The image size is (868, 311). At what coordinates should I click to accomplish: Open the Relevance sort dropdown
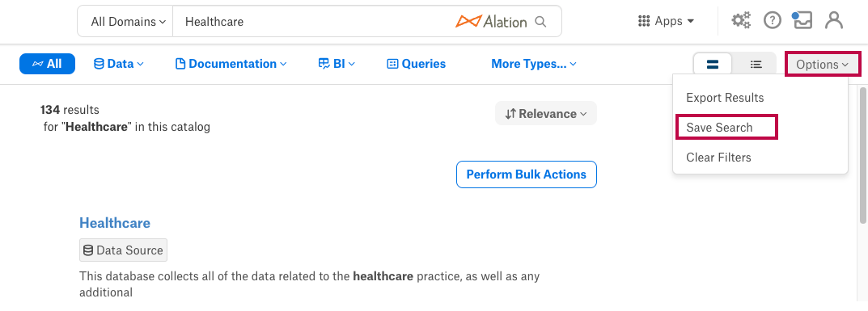(546, 114)
